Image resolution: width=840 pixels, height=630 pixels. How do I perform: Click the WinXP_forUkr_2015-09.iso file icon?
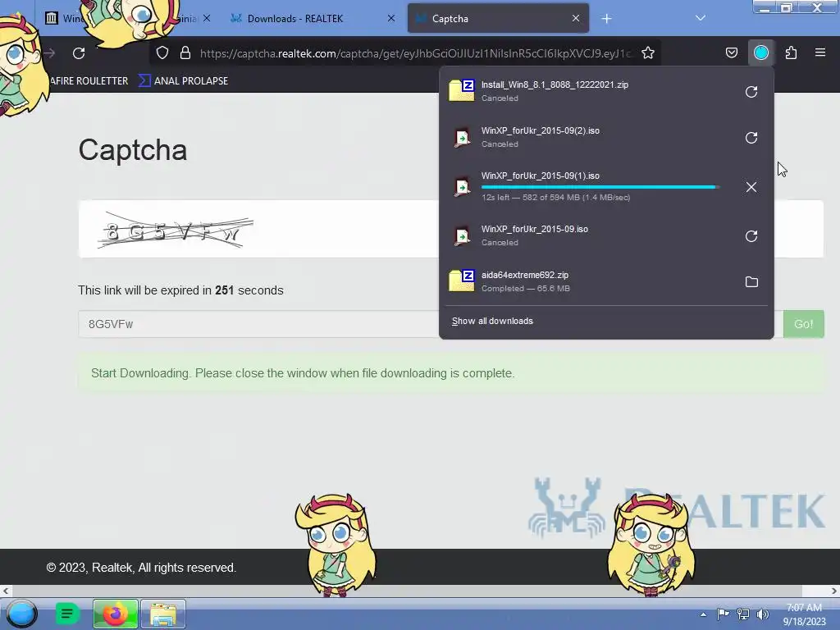coord(462,236)
